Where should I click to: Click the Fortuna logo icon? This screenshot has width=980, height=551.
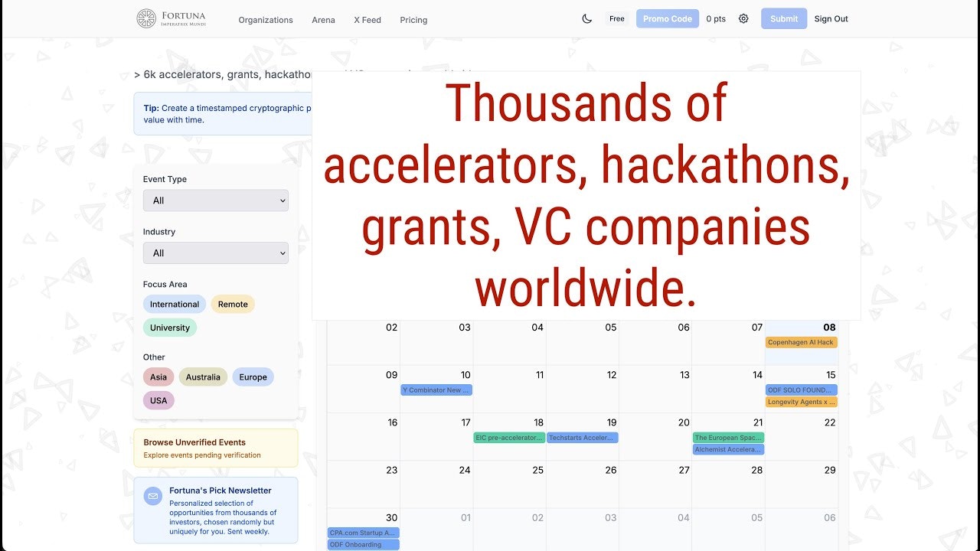pos(146,19)
